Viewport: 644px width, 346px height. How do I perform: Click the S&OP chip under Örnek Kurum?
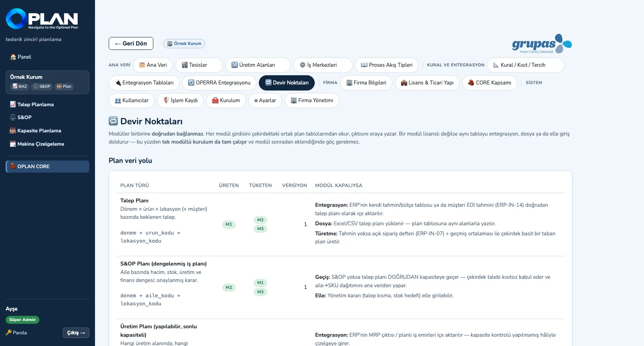[41, 86]
